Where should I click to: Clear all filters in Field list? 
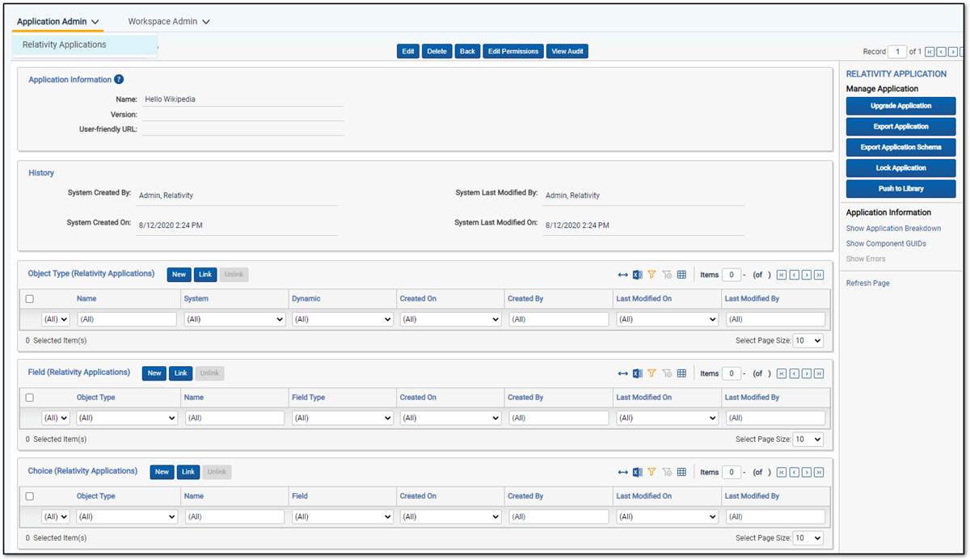tap(667, 373)
